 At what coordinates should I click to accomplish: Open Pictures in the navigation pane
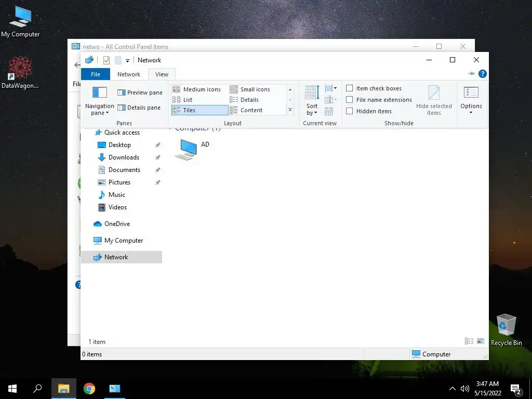(x=119, y=182)
